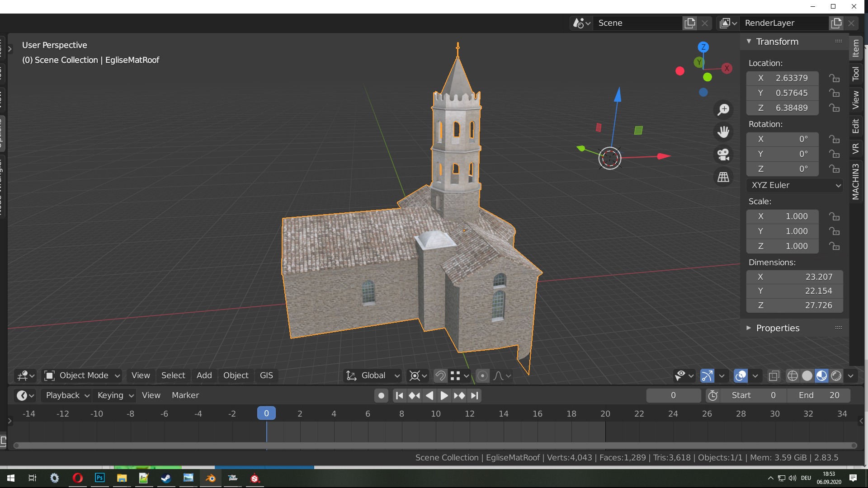Image resolution: width=868 pixels, height=488 pixels.
Task: Open the transform orientation dropdown labeled Global
Action: pos(372,375)
